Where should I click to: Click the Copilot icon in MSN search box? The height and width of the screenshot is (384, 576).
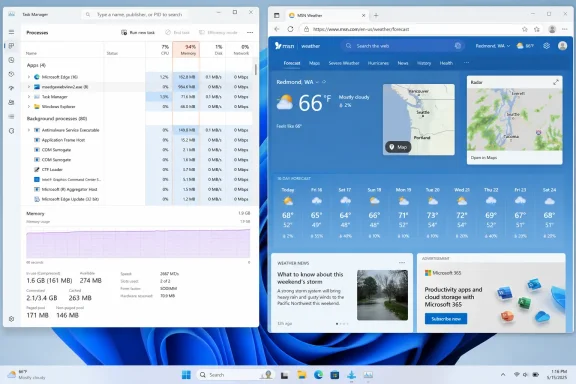458,46
